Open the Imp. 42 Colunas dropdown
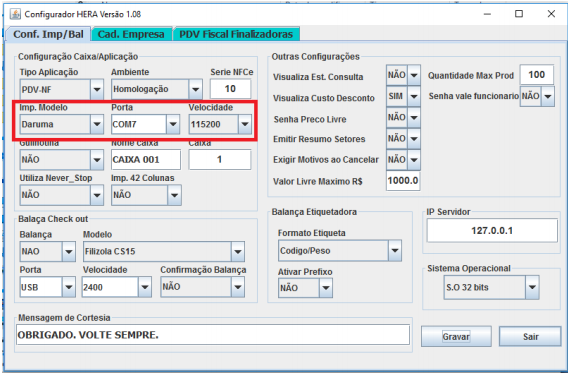 coord(146,195)
